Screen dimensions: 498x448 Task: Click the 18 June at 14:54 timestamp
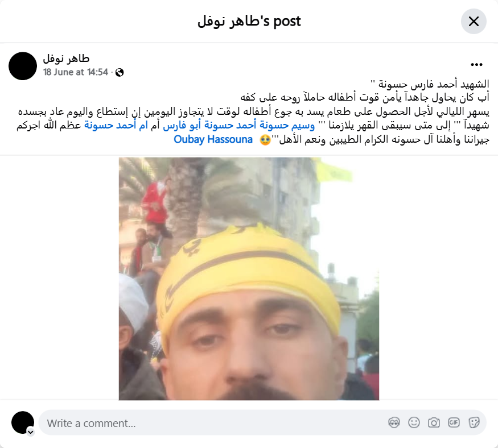76,72
